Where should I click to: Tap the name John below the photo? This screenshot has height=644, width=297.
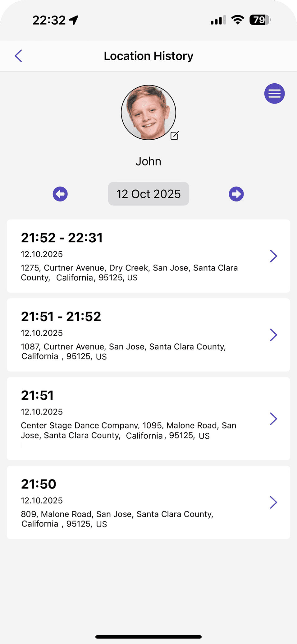pos(148,161)
